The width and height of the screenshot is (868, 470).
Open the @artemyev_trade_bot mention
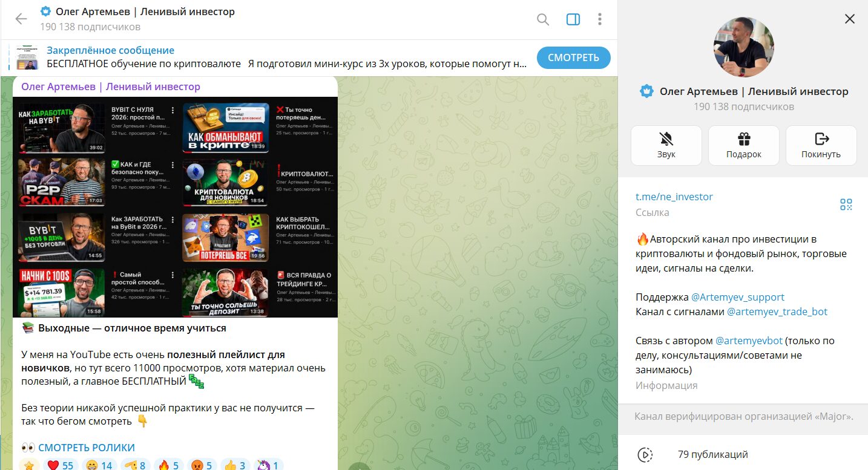tap(777, 312)
